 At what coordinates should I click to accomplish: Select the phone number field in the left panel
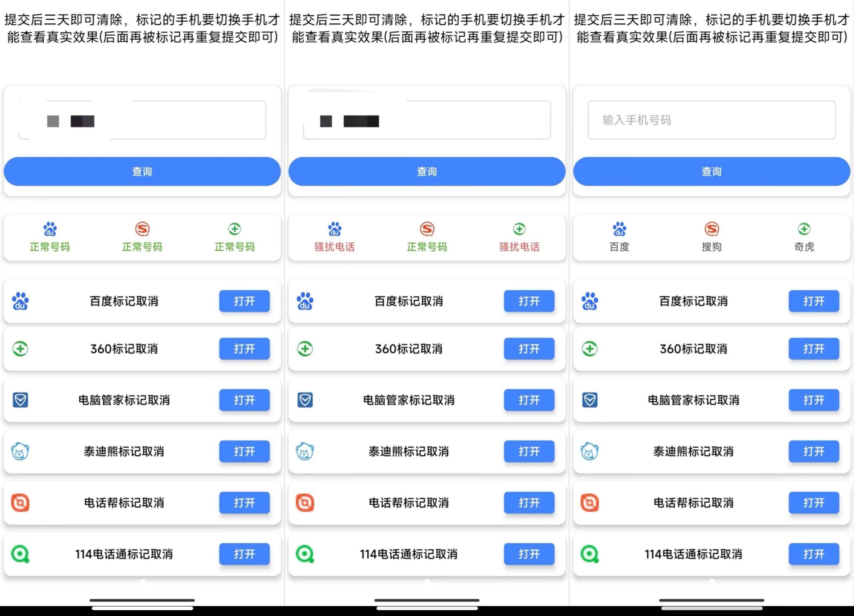coord(142,120)
